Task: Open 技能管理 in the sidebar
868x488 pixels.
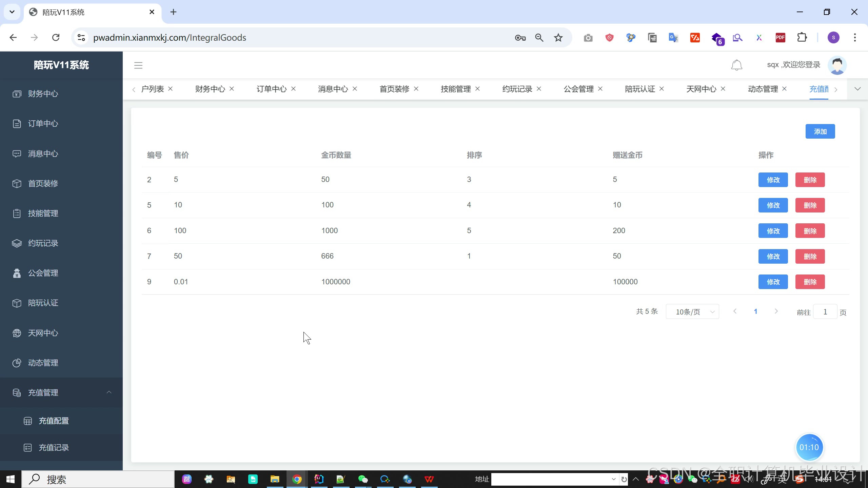Action: (61, 213)
